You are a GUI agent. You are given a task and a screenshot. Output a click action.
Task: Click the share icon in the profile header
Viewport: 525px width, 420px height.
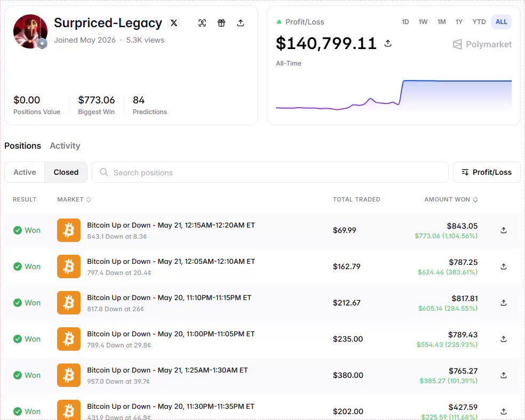coord(241,23)
